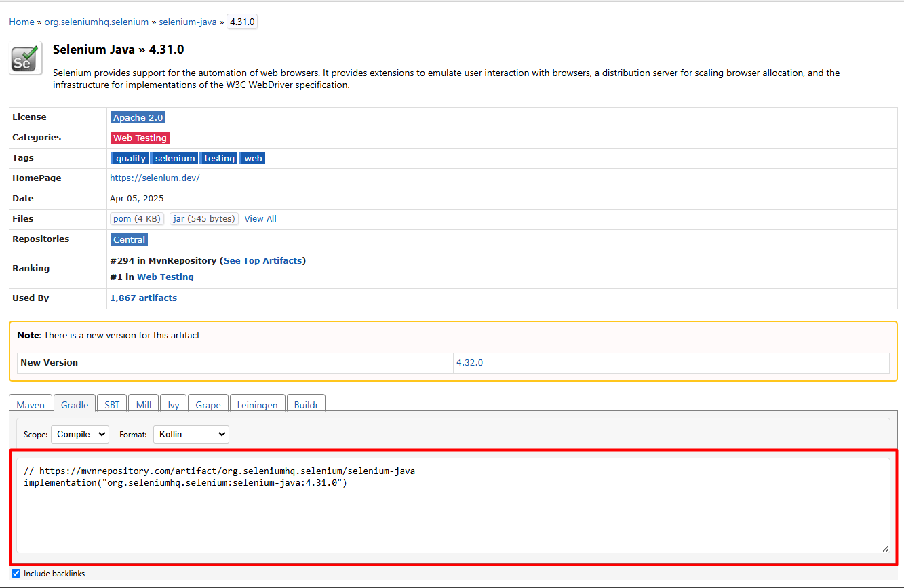Switch to the Maven tab
Viewport: 904px width, 588px height.
coord(31,404)
